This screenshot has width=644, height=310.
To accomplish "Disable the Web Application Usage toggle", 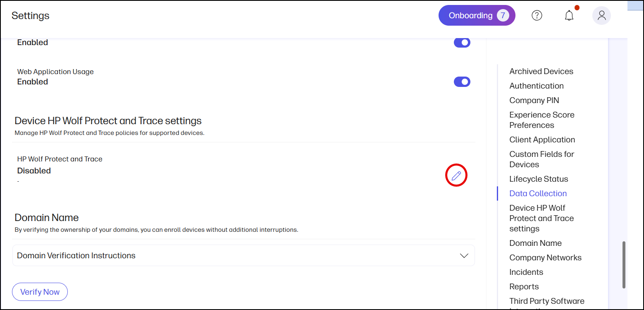I will click(x=462, y=82).
